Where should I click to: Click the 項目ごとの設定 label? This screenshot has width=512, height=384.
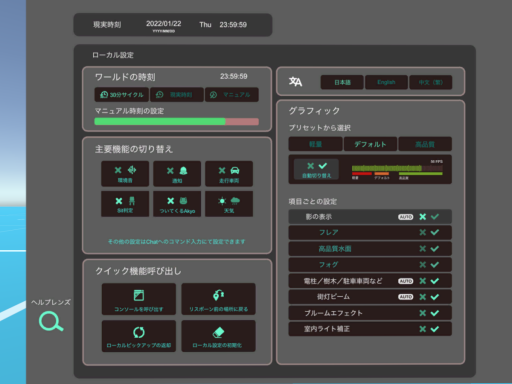(x=313, y=201)
